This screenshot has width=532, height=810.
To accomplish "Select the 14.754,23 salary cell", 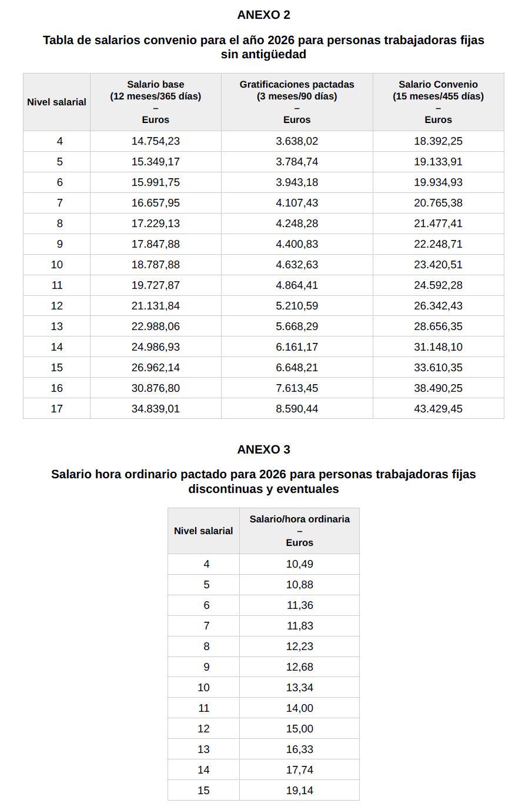I will (x=155, y=141).
